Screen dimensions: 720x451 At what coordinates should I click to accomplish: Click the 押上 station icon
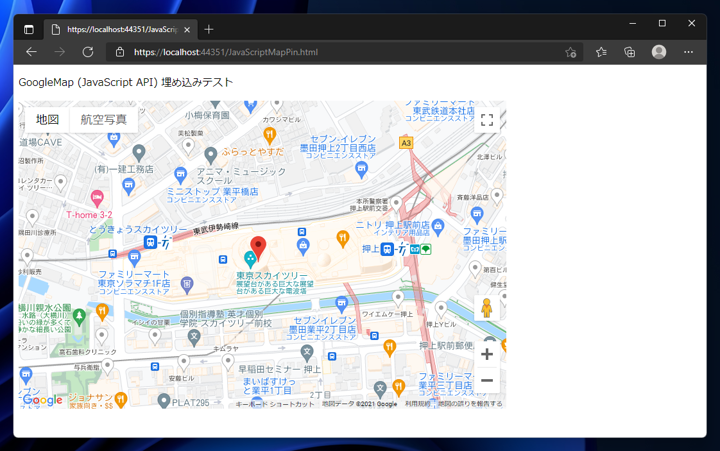point(387,249)
